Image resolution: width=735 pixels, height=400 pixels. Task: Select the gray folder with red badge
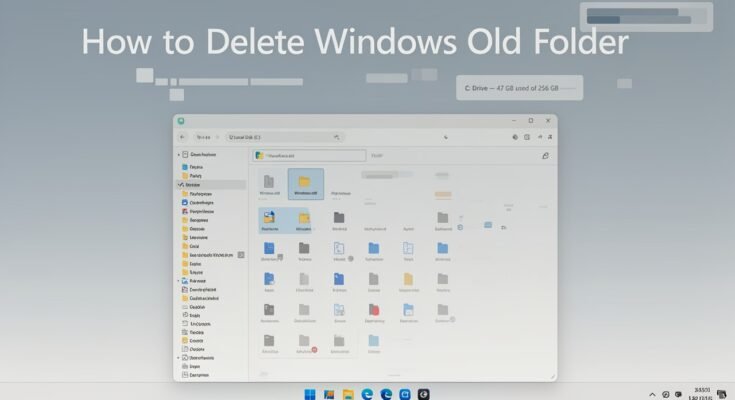coord(305,344)
